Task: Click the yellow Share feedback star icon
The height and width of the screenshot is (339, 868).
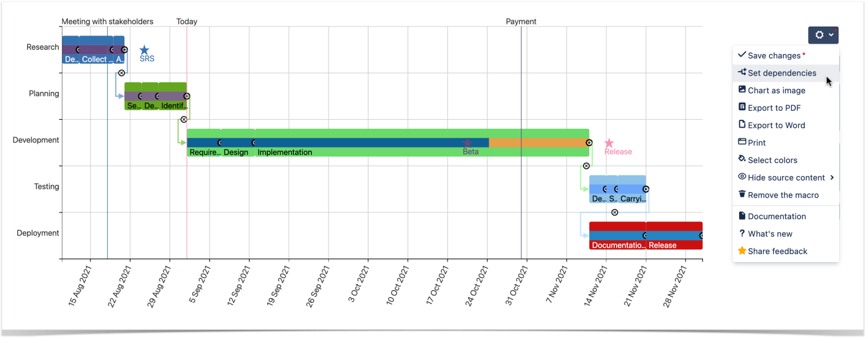Action: 743,250
